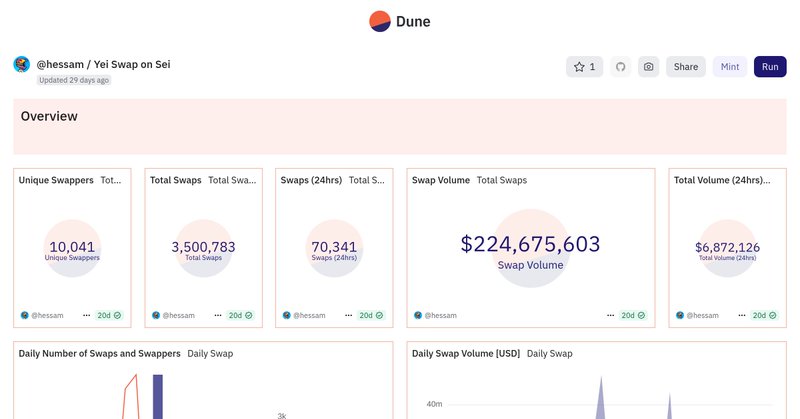Run the dashboard queries

point(770,67)
